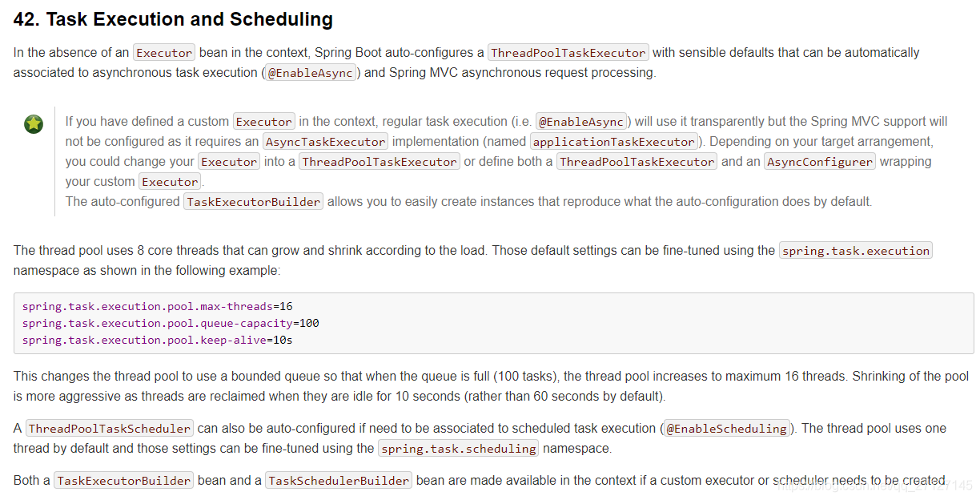
Task: Click the applicationTaskExecutor code label
Action: (614, 142)
